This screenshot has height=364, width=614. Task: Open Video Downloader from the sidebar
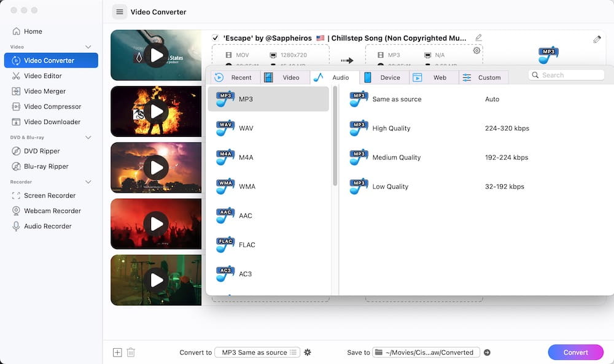pos(51,122)
